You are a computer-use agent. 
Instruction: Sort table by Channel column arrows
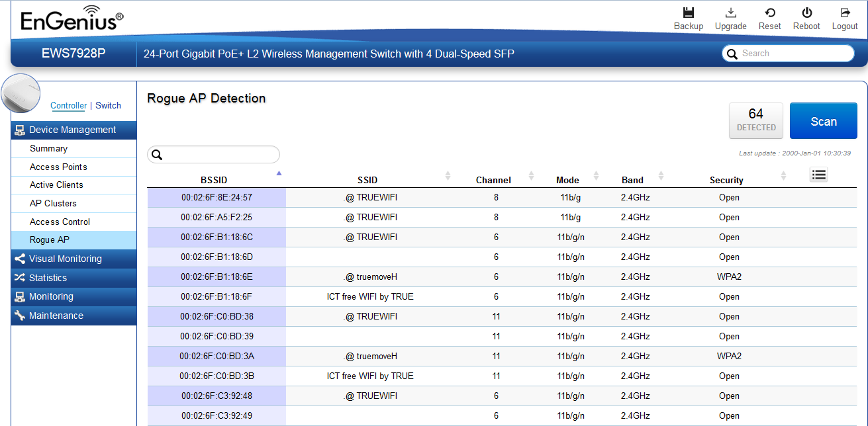pyautogui.click(x=531, y=176)
